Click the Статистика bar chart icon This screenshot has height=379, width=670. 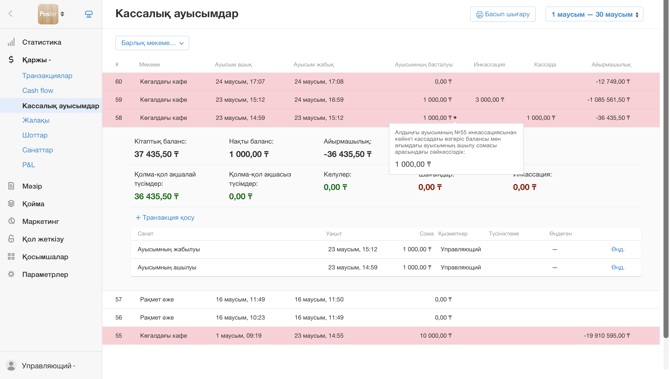(x=11, y=42)
